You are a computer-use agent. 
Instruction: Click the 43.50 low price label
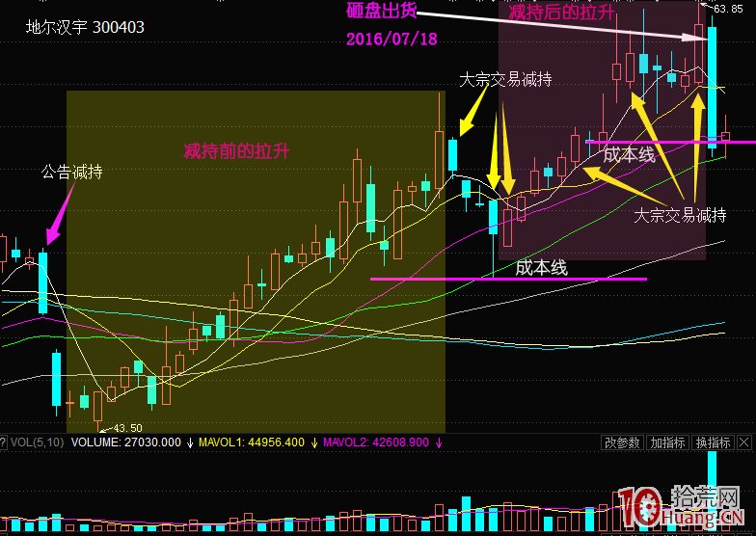click(x=127, y=428)
